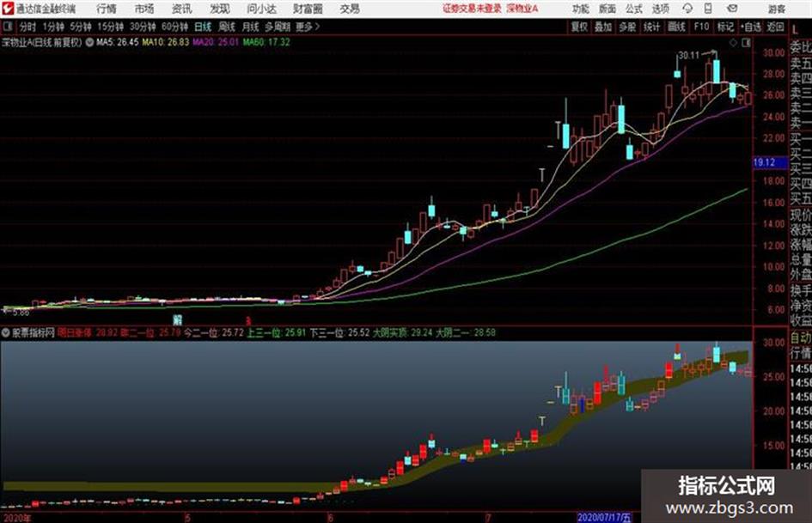Viewport: 812px width, 523px height.
Task: Click the 叠加 overlay button
Action: [603, 27]
